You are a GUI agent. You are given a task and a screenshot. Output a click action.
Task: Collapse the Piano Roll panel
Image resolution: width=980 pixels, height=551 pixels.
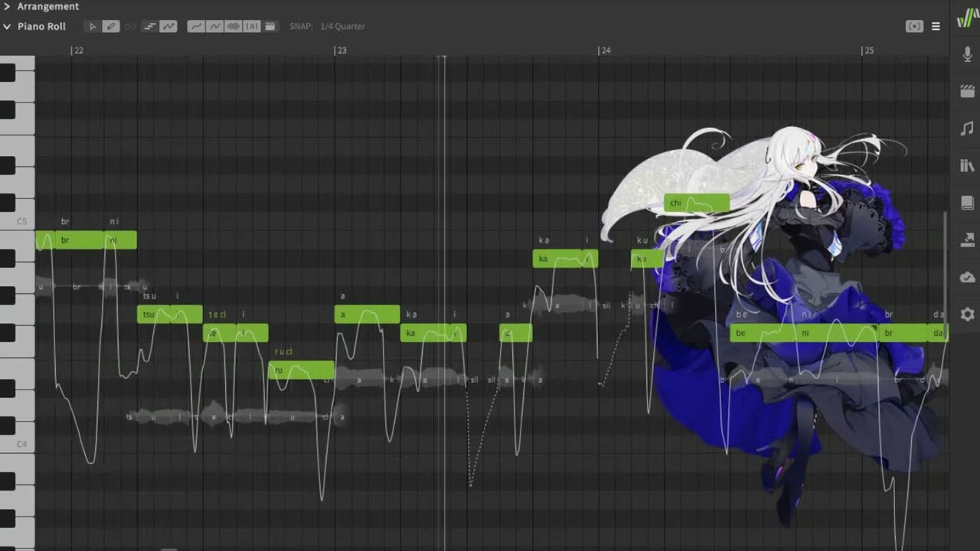pos(7,26)
